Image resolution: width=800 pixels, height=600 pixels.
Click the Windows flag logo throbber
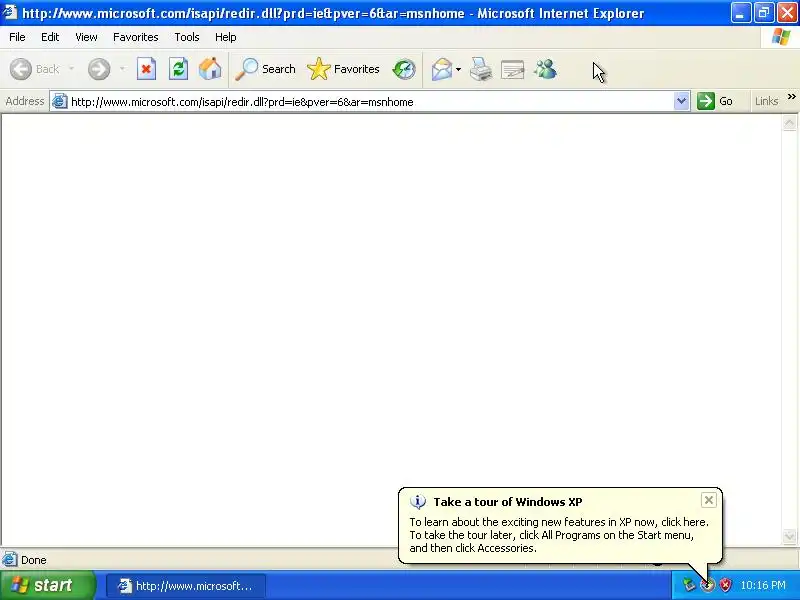[780, 37]
